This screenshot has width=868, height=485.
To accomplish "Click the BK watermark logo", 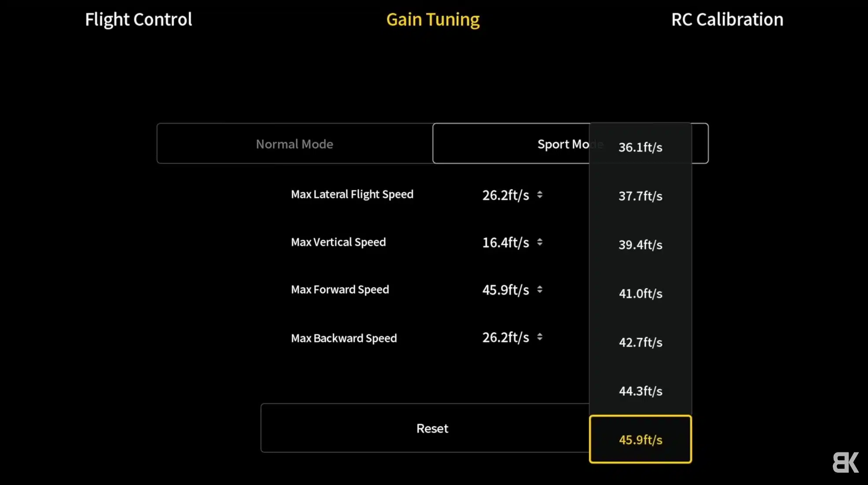I will 846,462.
